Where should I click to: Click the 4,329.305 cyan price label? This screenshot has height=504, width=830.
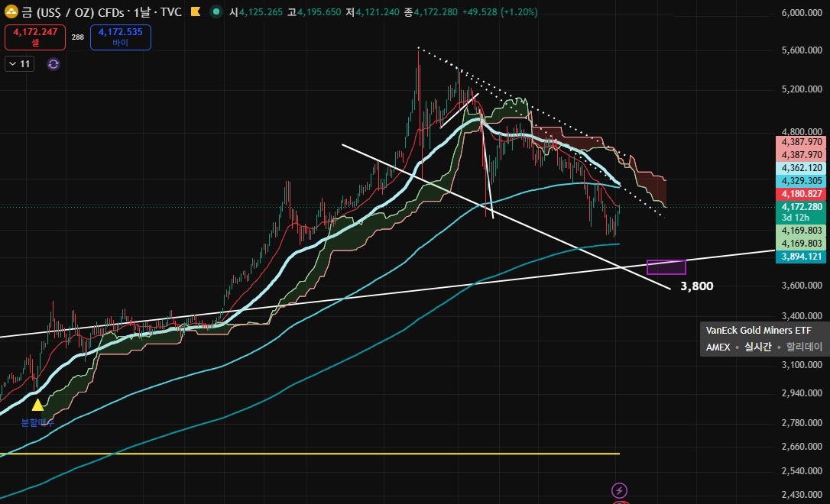tap(800, 180)
